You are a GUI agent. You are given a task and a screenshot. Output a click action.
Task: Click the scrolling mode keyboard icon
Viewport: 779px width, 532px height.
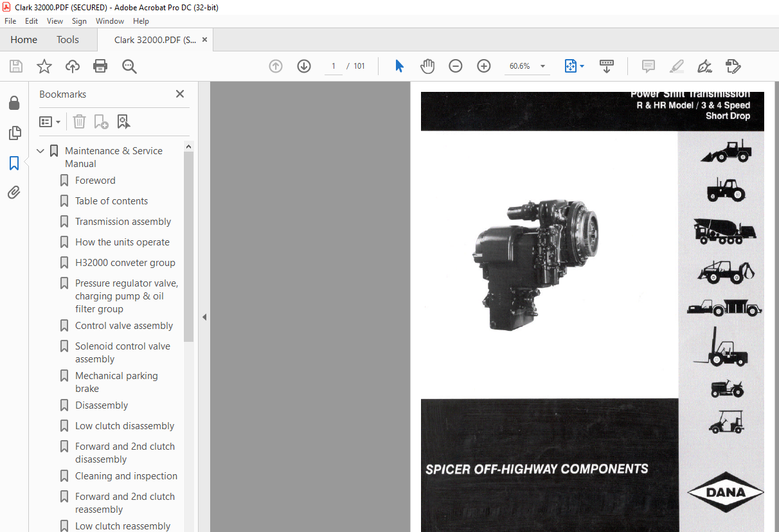[x=607, y=66]
